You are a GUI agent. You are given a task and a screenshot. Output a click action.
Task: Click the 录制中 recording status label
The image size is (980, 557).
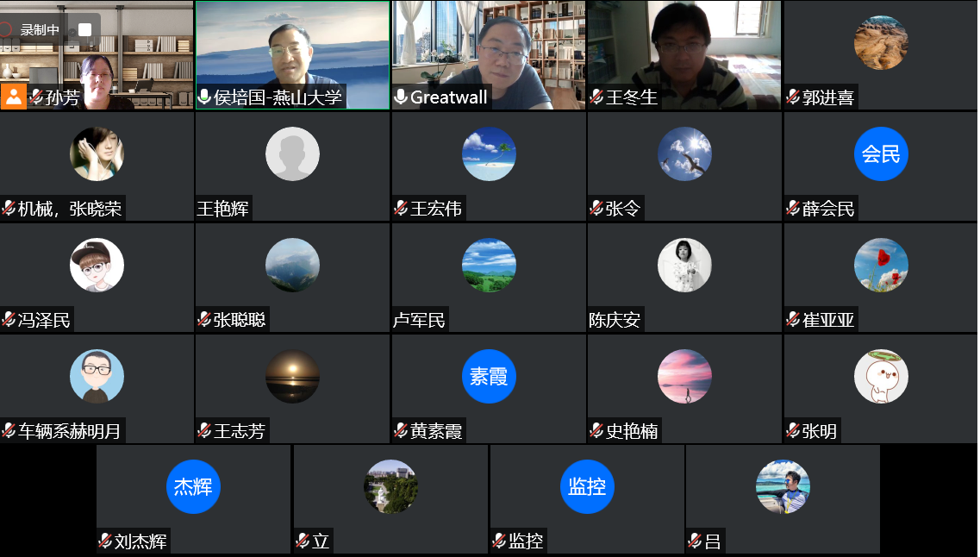(x=40, y=29)
